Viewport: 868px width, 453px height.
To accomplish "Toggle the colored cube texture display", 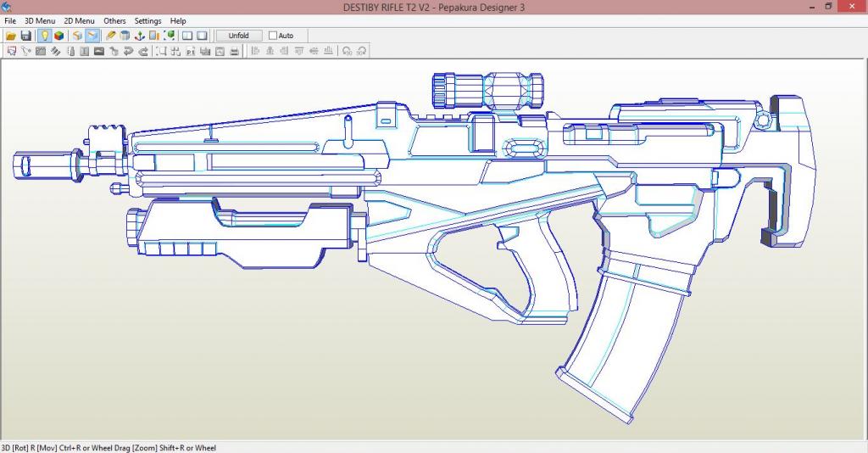I will point(58,36).
